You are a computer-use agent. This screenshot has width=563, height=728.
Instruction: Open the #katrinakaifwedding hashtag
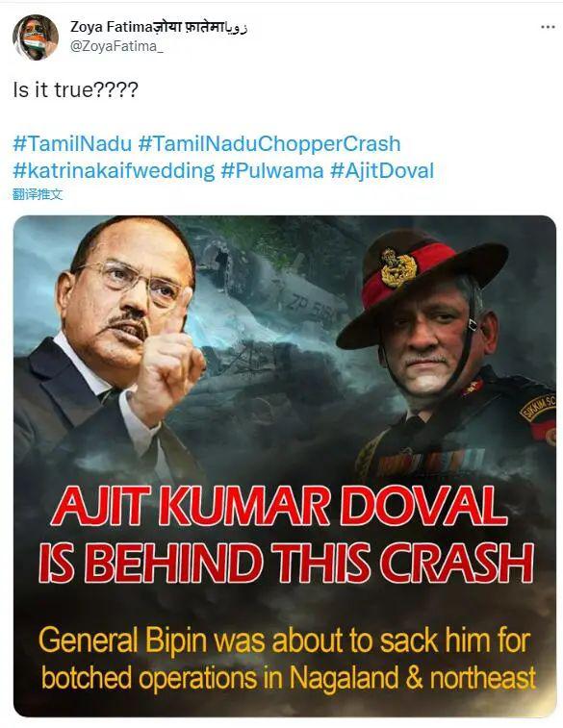coord(114,171)
